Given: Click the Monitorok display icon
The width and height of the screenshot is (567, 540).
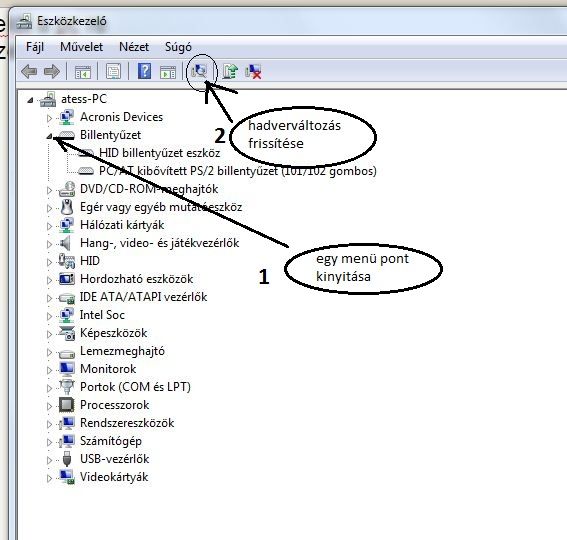Looking at the screenshot, I should 67,369.
